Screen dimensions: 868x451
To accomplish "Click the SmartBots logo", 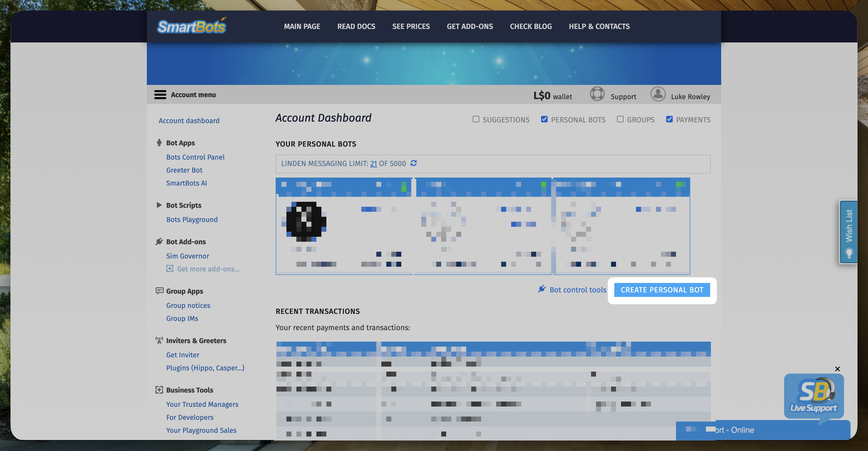I will pos(192,26).
